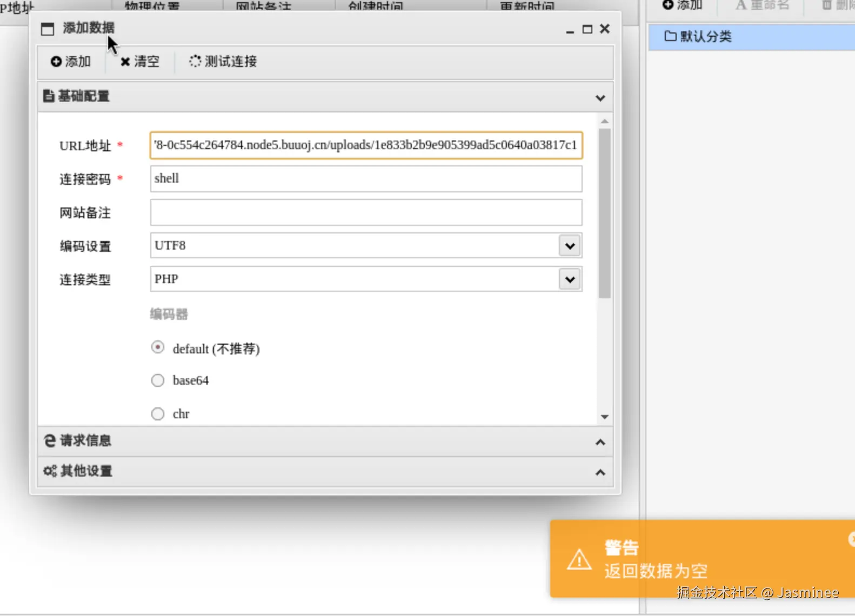Click 重命名 in the category panel
The height and width of the screenshot is (616, 855).
762,5
